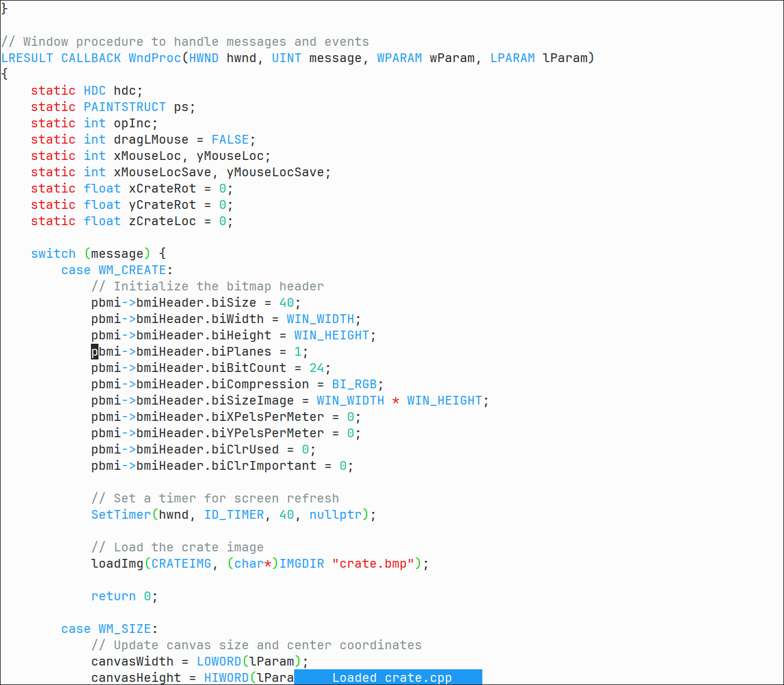Click the "Loaded crate.cpp" status message

point(391,678)
